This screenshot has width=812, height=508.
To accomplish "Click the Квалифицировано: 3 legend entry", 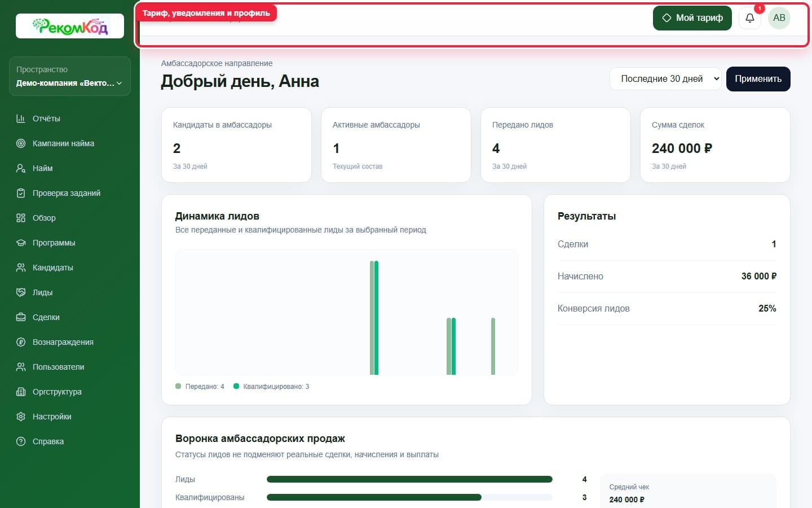I will click(x=271, y=387).
